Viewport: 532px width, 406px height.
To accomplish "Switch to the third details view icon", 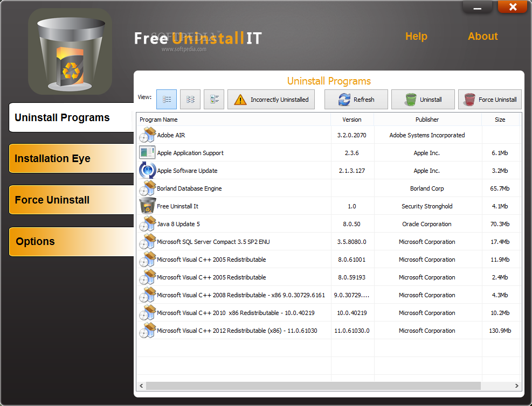I will pos(214,99).
